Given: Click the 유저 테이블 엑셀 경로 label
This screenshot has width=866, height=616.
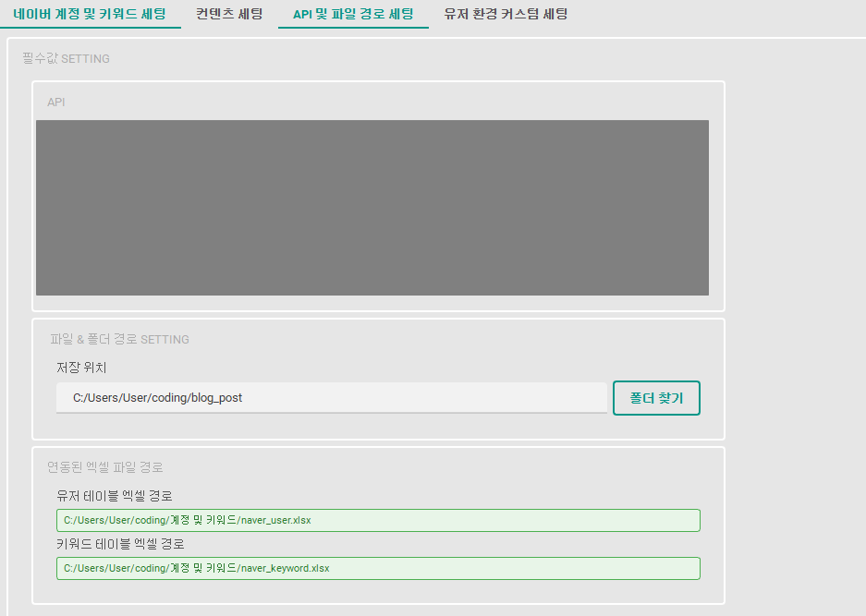Looking at the screenshot, I should 115,496.
